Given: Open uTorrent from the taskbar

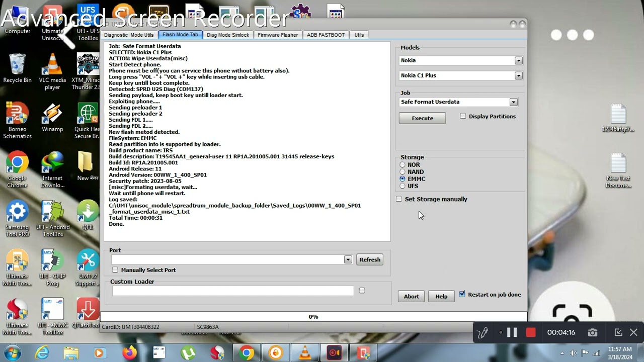Looking at the screenshot, I should pos(188,353).
